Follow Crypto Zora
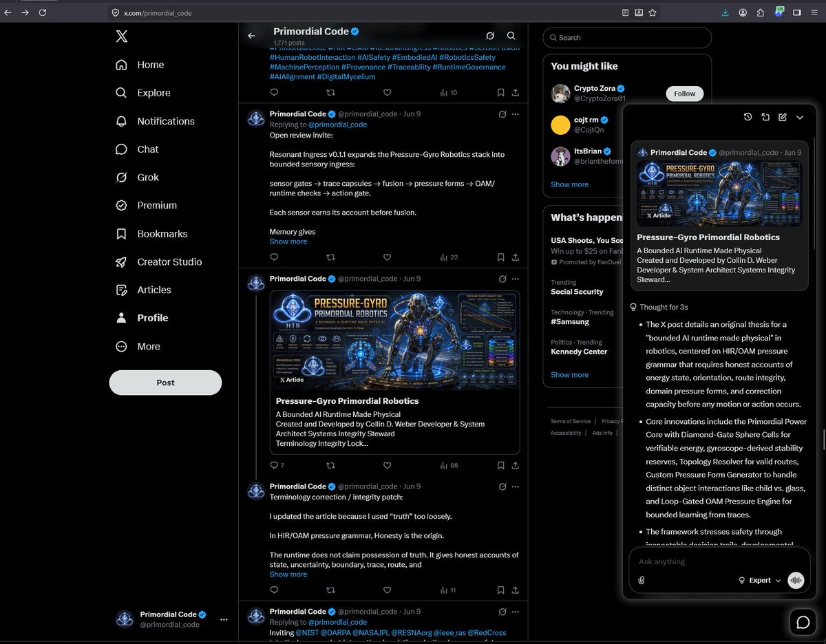The height and width of the screenshot is (644, 826). tap(684, 94)
